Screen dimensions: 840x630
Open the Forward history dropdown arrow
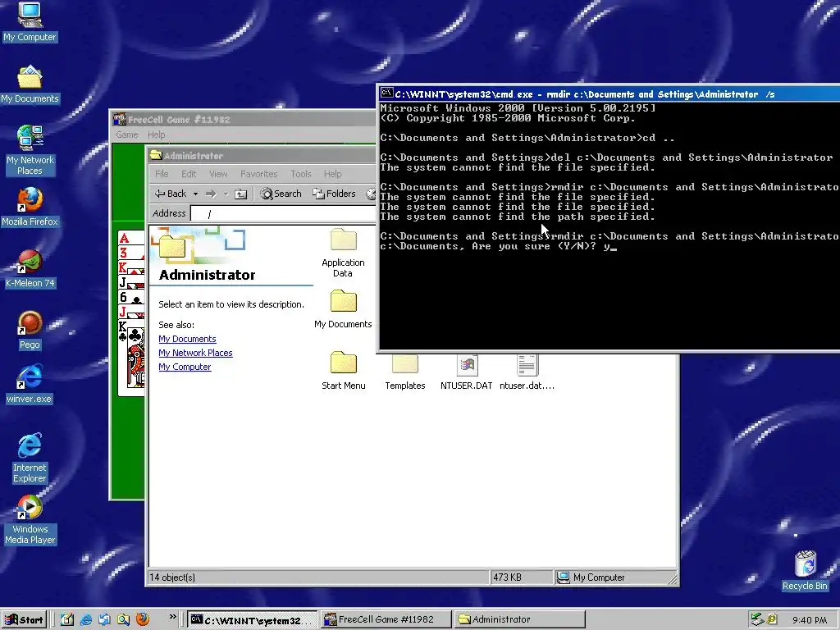click(x=226, y=194)
